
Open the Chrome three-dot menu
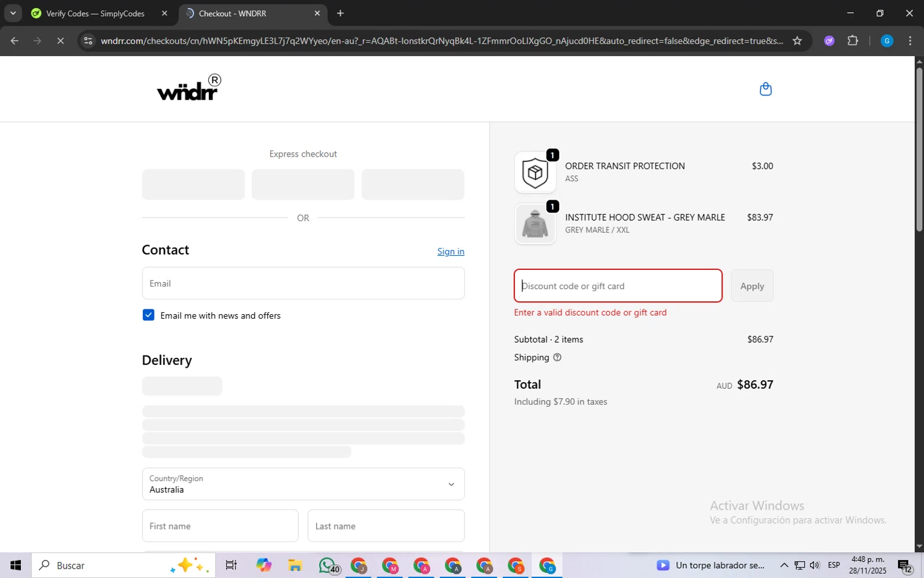[910, 41]
